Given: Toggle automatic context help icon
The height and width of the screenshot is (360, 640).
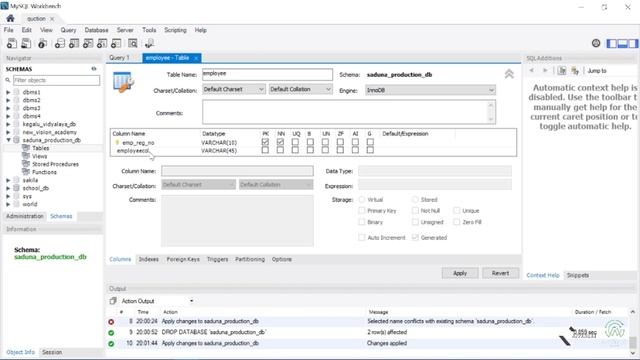Looking at the screenshot, I should click(575, 71).
